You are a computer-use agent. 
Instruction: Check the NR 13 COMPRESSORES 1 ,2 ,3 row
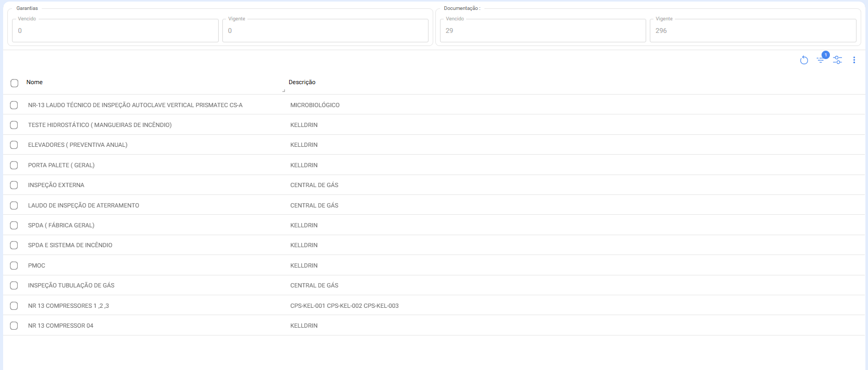(x=14, y=306)
